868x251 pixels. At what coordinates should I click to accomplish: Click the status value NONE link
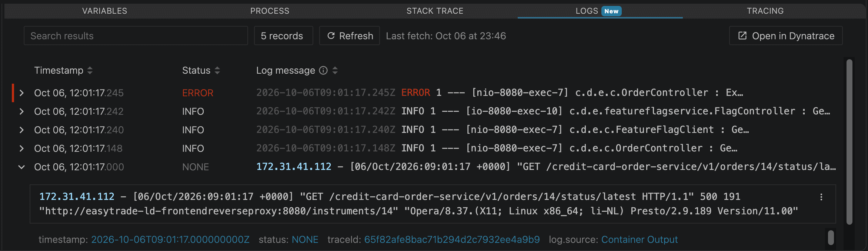pyautogui.click(x=305, y=240)
